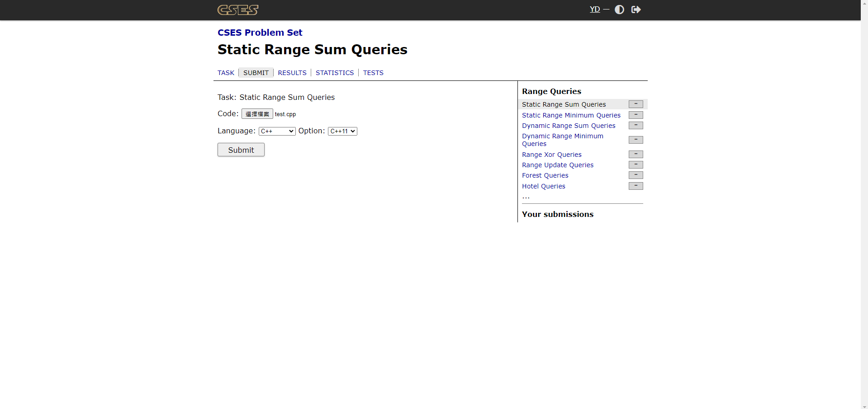This screenshot has height=409, width=868.
Task: Click the logout arrow icon
Action: 636,9
